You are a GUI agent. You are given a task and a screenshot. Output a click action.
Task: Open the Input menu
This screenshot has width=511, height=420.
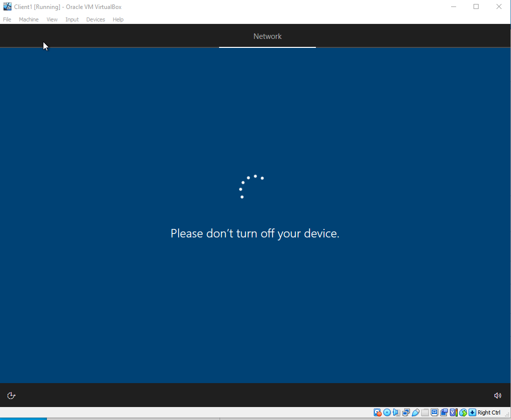pos(72,19)
